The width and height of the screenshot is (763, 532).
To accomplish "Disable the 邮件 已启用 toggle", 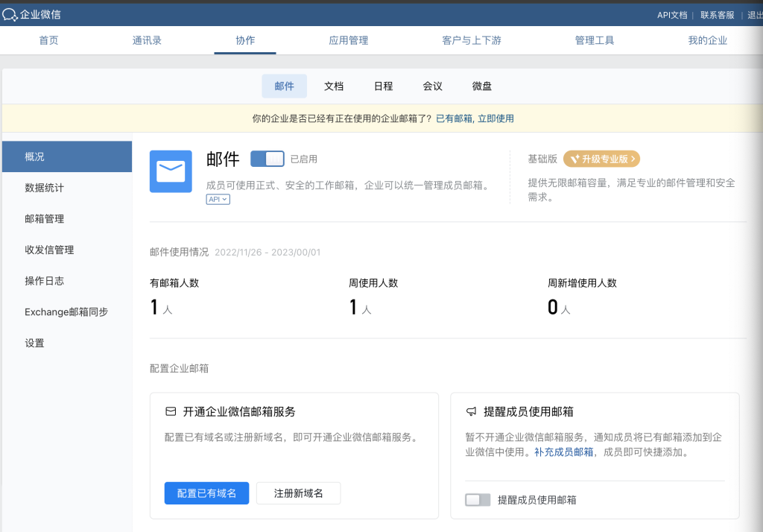I will point(267,159).
